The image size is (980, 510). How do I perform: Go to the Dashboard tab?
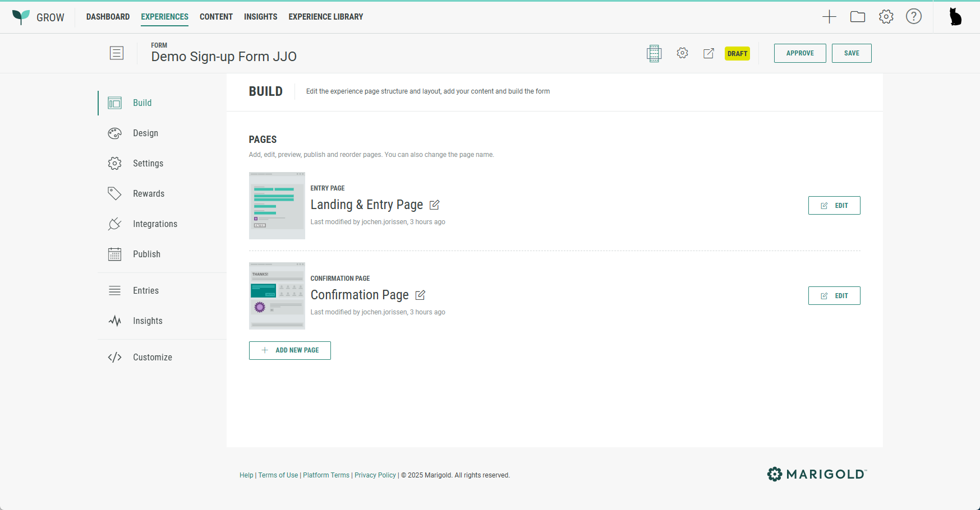click(108, 17)
